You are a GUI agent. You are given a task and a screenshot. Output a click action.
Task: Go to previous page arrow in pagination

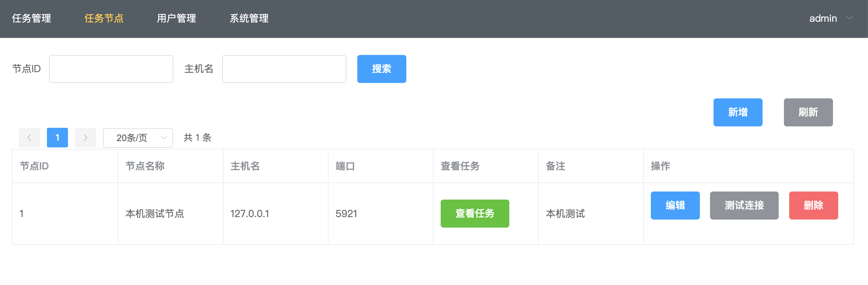(x=29, y=138)
